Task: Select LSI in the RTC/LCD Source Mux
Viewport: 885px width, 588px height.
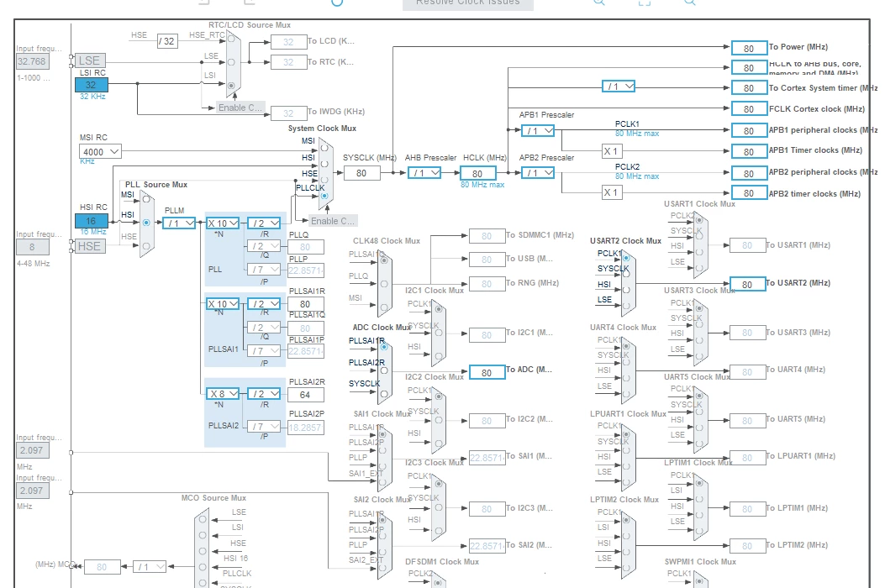Action: (x=231, y=86)
